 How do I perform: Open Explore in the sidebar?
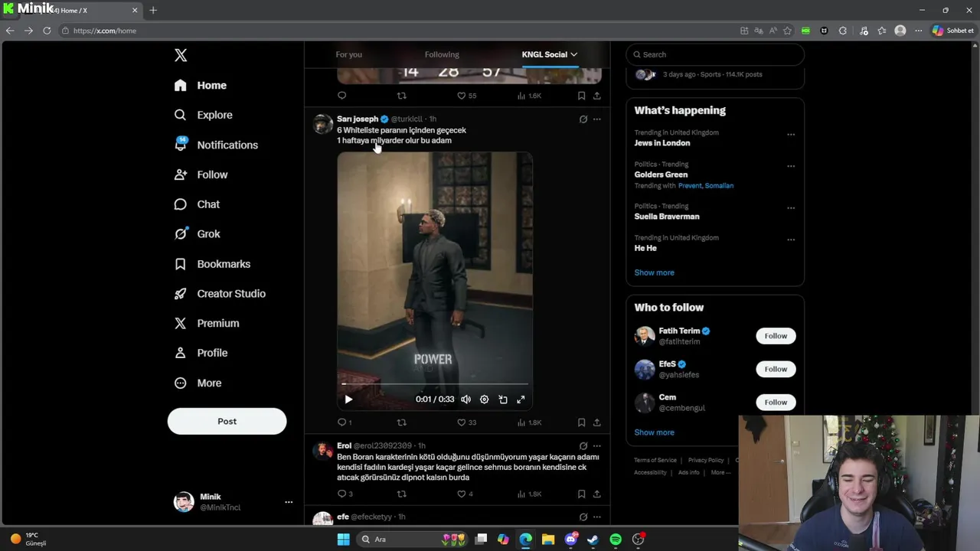204,115
